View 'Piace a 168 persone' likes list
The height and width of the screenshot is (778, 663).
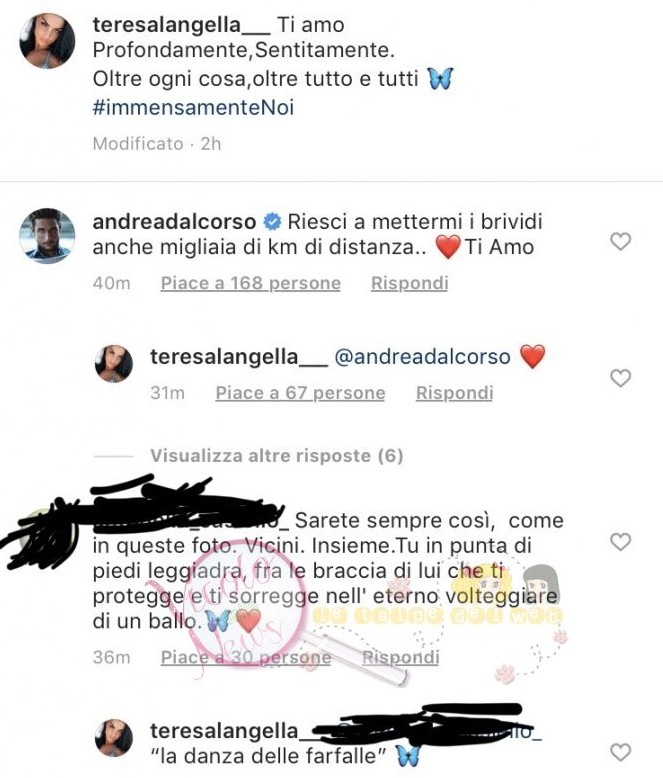point(251,283)
